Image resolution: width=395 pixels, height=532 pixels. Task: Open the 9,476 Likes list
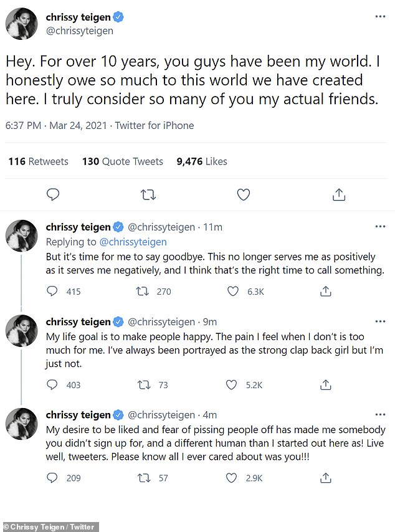pyautogui.click(x=202, y=161)
